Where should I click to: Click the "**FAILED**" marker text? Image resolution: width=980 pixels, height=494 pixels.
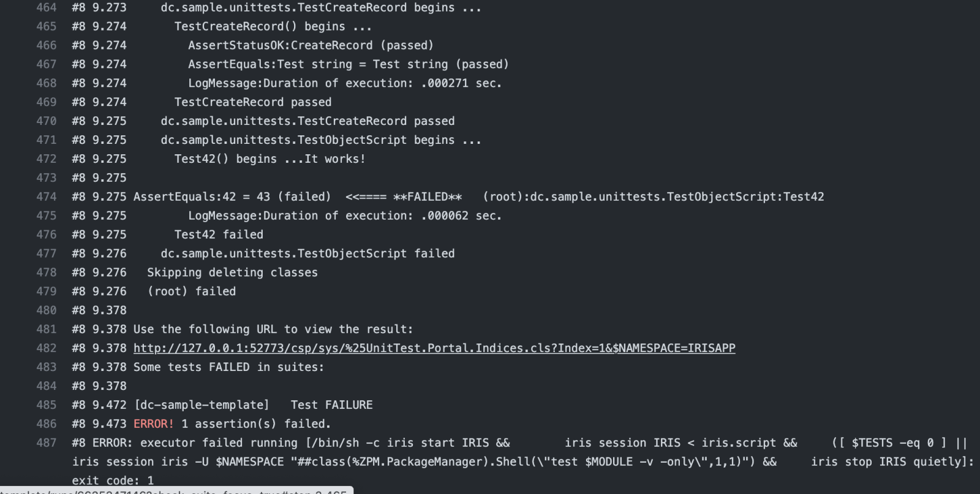point(428,197)
